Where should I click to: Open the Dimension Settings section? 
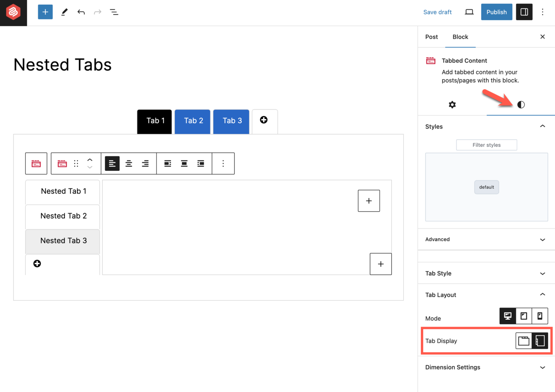coord(486,367)
